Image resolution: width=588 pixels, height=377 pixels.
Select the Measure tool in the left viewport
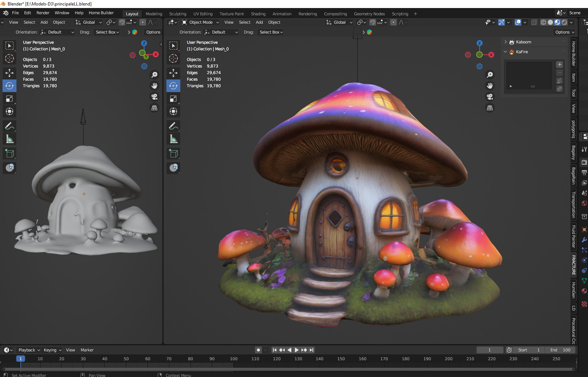point(9,139)
